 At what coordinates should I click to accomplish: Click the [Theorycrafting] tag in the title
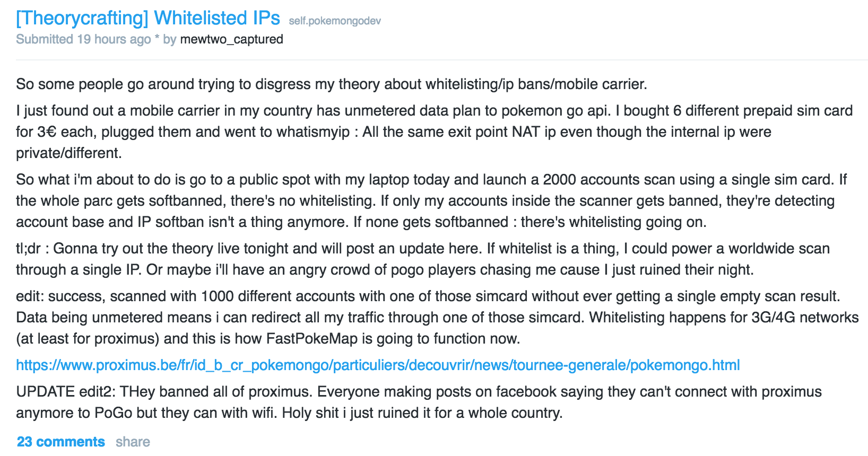click(82, 18)
